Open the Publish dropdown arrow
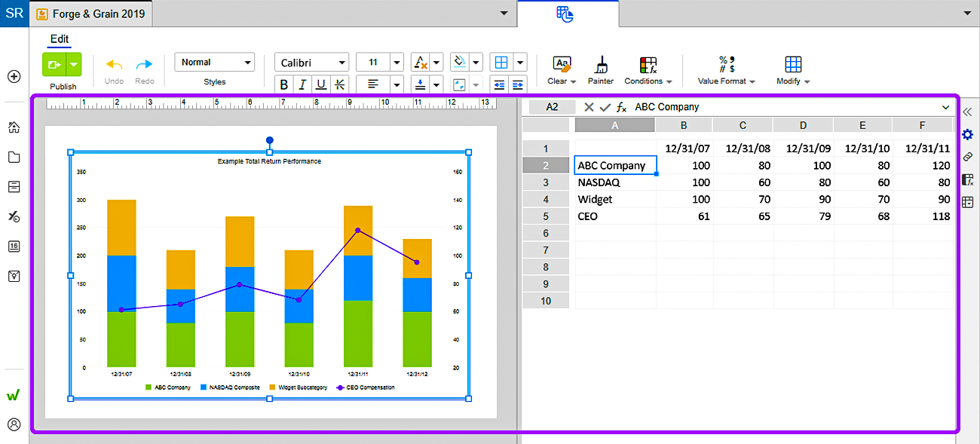Viewport: 980px width, 444px height. [x=73, y=66]
